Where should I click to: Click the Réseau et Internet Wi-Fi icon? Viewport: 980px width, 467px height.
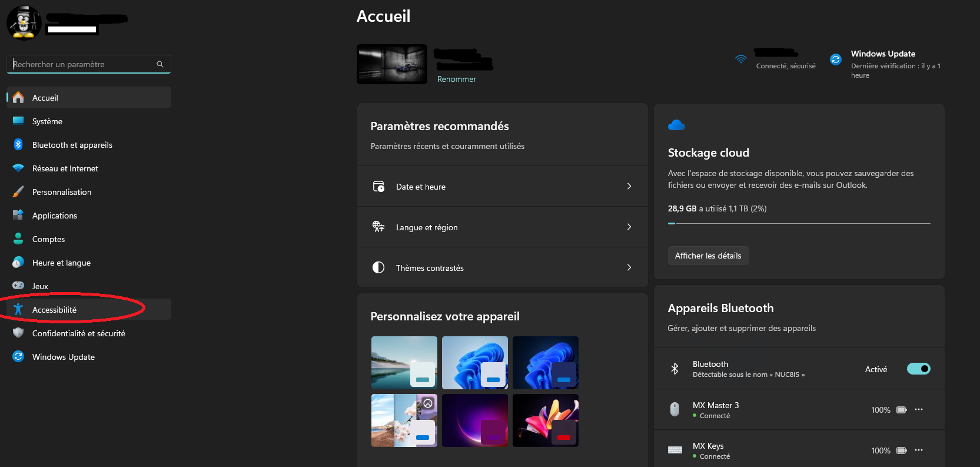tap(18, 168)
